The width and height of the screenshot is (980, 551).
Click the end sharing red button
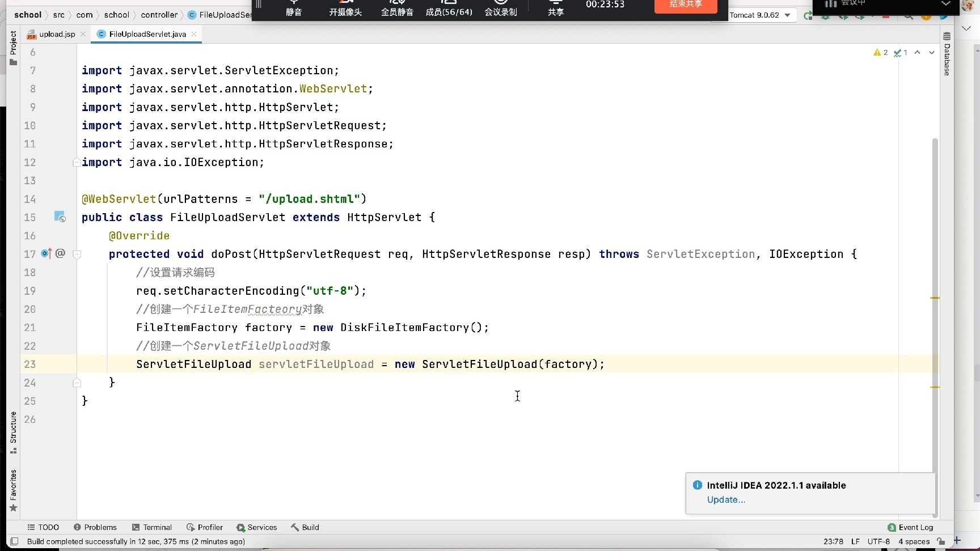[x=686, y=6]
